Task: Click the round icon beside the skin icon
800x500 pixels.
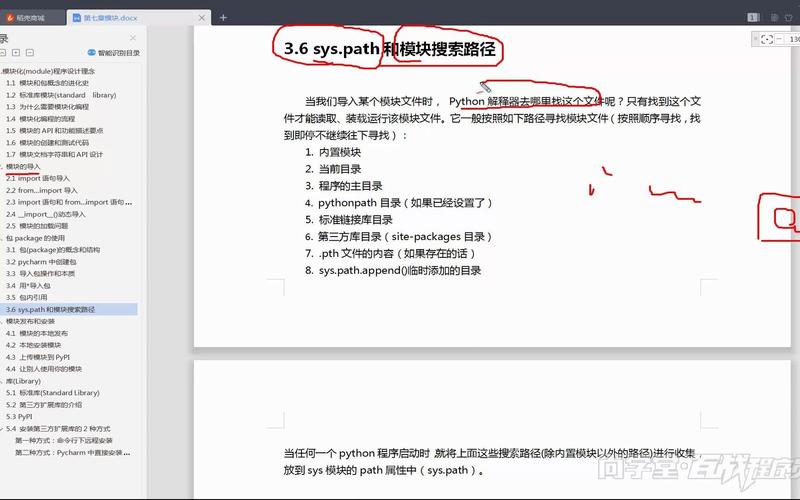Action: [774, 18]
